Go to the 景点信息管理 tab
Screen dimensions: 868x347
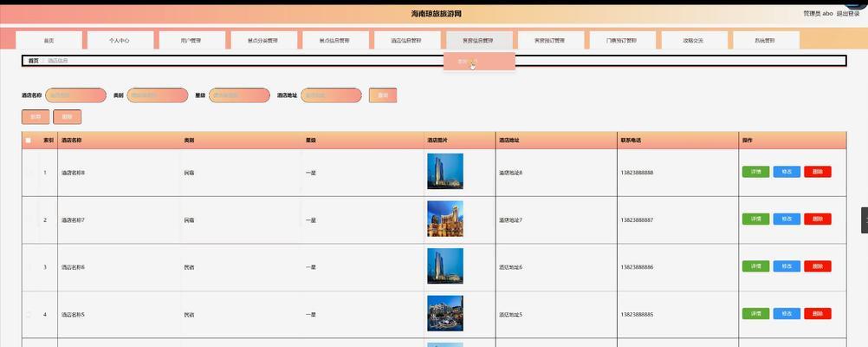point(335,41)
